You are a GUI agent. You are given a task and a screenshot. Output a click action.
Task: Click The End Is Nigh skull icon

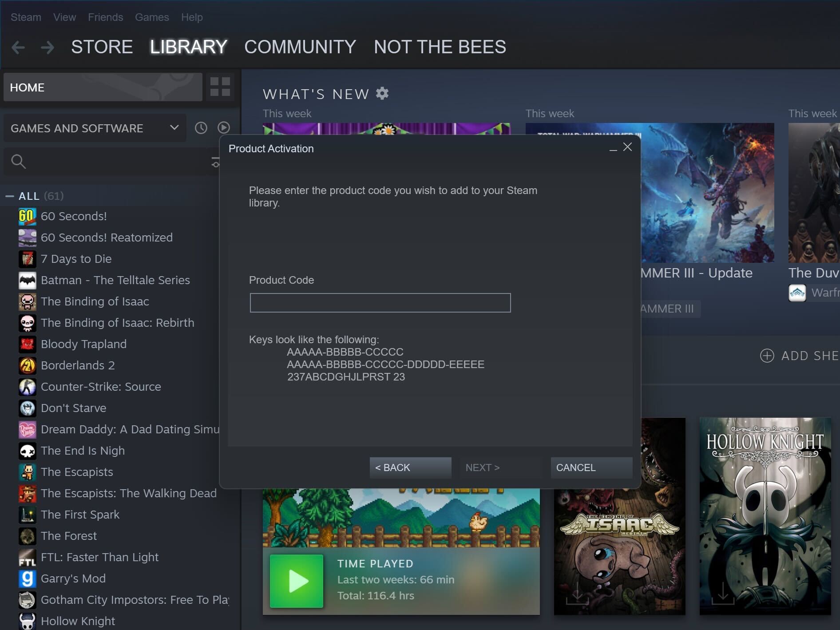point(28,451)
